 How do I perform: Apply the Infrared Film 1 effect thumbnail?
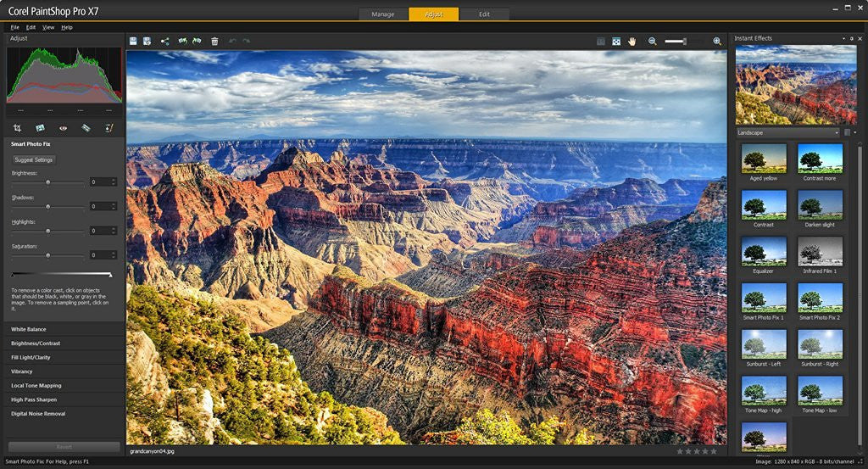(820, 252)
